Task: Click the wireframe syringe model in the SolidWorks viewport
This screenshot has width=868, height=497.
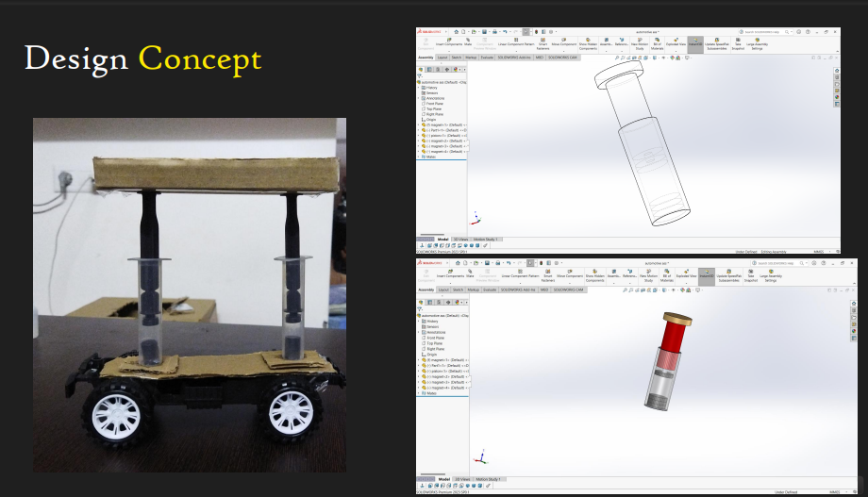Action: click(643, 143)
